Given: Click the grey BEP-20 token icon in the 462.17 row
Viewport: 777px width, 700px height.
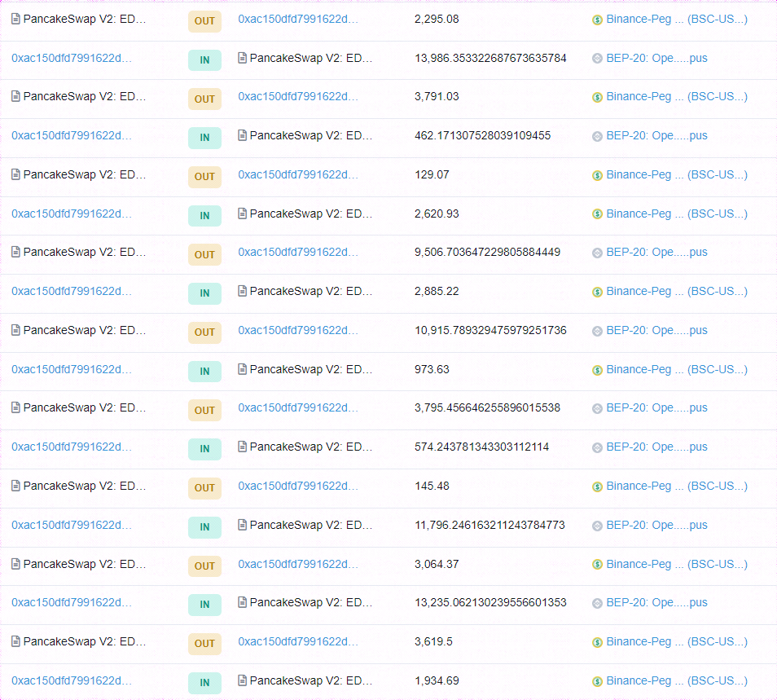Looking at the screenshot, I should pyautogui.click(x=597, y=136).
